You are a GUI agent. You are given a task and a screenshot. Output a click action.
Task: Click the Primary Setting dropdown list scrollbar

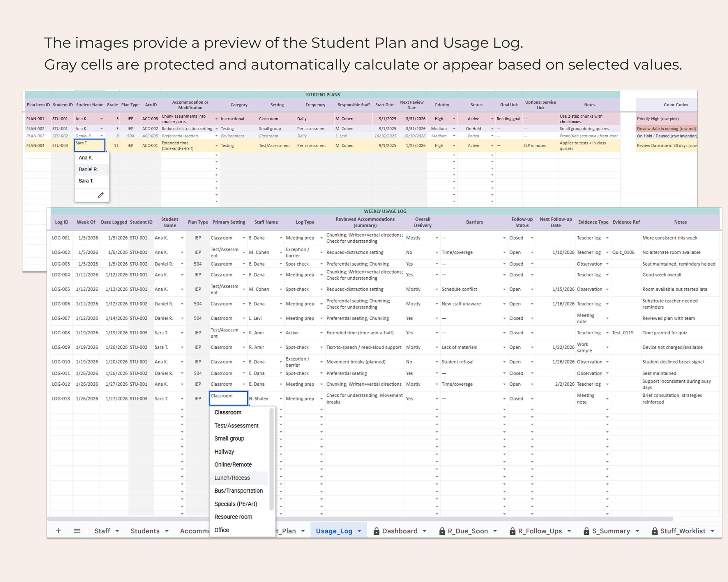[271, 459]
